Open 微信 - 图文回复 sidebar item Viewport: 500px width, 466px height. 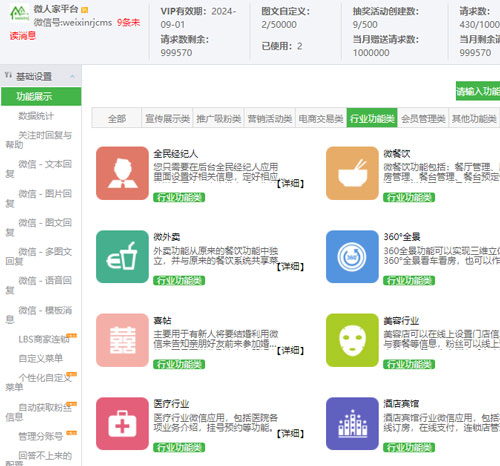click(x=38, y=227)
